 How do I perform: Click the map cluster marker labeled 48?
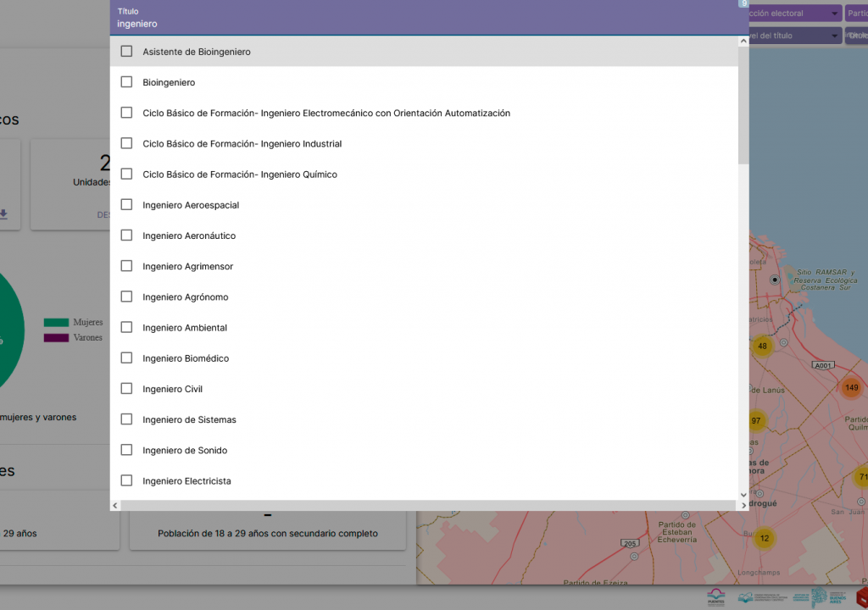tap(762, 346)
